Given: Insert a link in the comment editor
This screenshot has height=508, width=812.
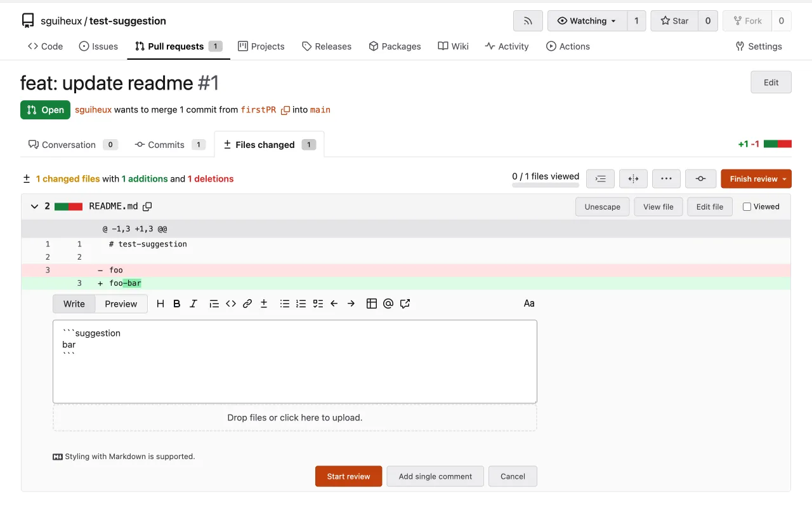Looking at the screenshot, I should point(247,304).
